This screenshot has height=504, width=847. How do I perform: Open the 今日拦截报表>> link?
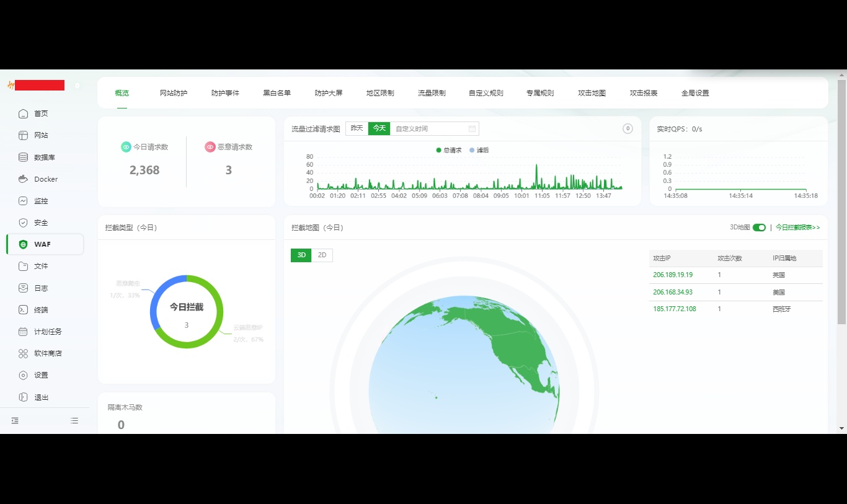tap(798, 228)
